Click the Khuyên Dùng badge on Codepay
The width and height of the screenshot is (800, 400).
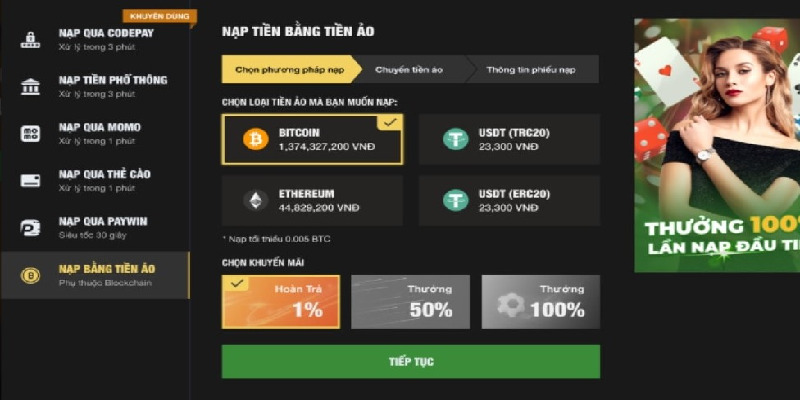[157, 16]
